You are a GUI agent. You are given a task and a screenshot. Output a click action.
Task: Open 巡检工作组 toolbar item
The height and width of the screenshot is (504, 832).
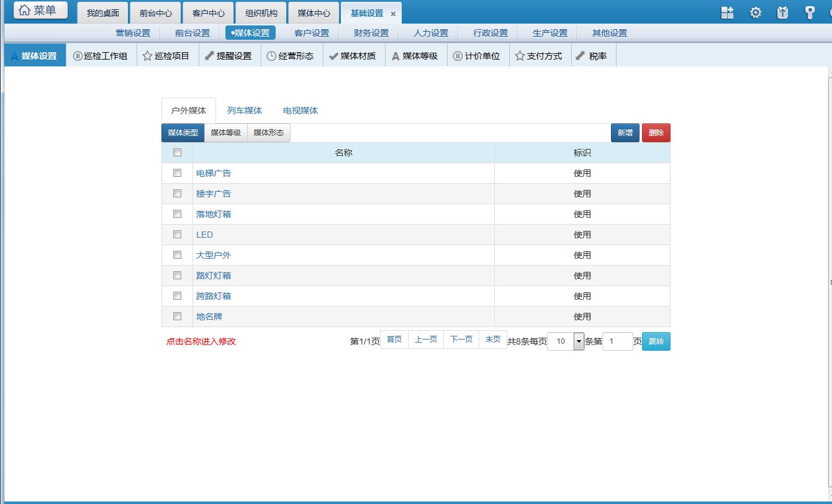[x=100, y=56]
